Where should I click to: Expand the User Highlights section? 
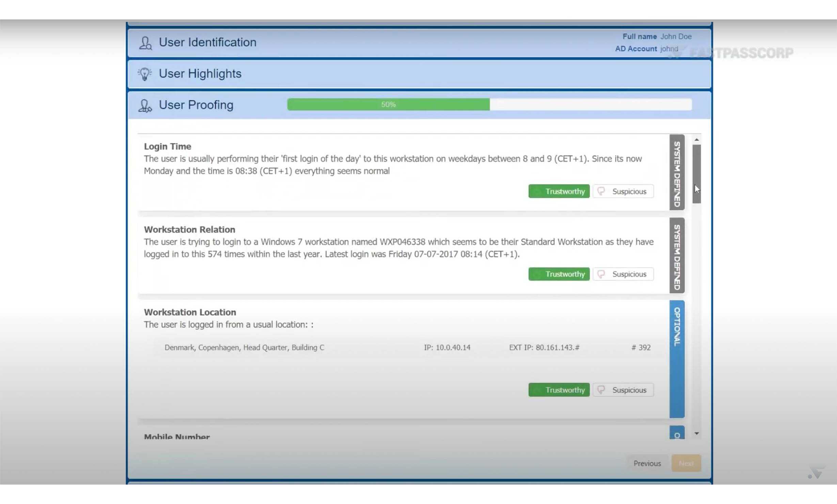click(x=200, y=74)
